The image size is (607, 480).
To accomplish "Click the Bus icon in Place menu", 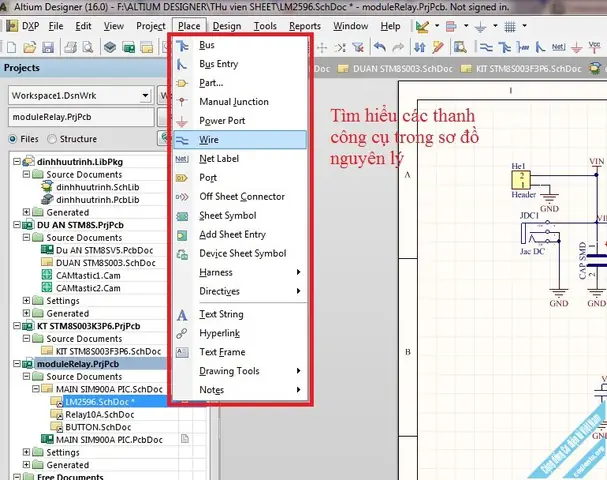I will tap(182, 45).
